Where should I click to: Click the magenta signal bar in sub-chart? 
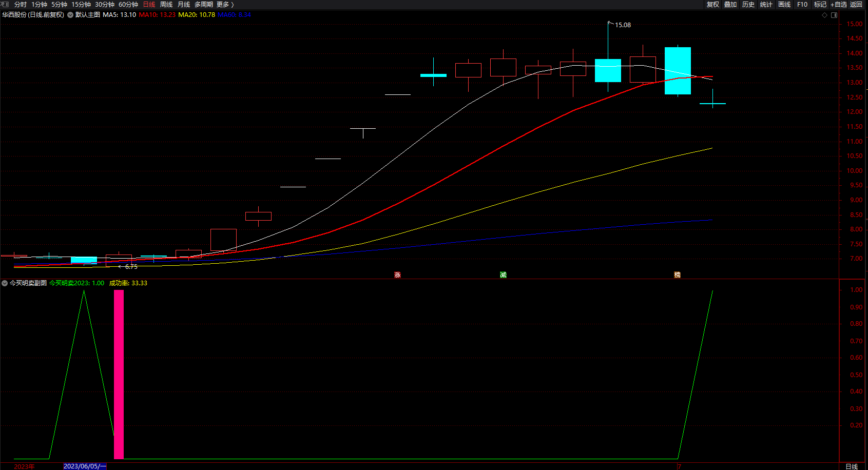tap(119, 374)
